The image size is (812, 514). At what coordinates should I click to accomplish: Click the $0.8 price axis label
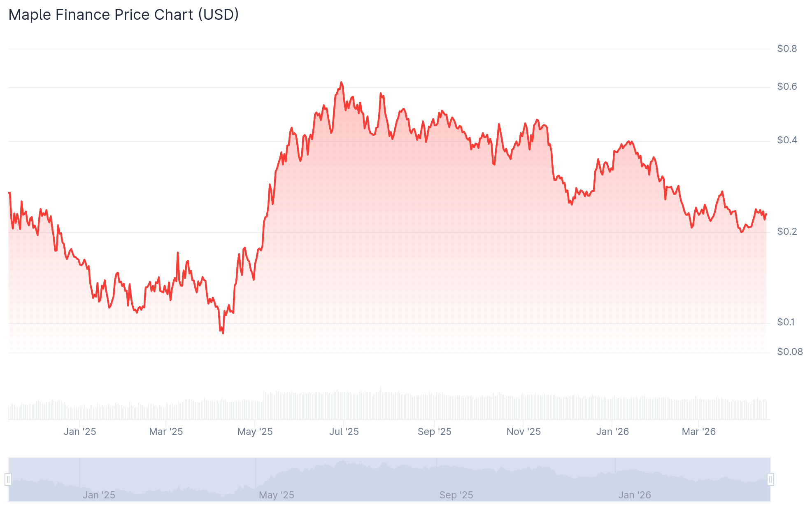point(786,49)
